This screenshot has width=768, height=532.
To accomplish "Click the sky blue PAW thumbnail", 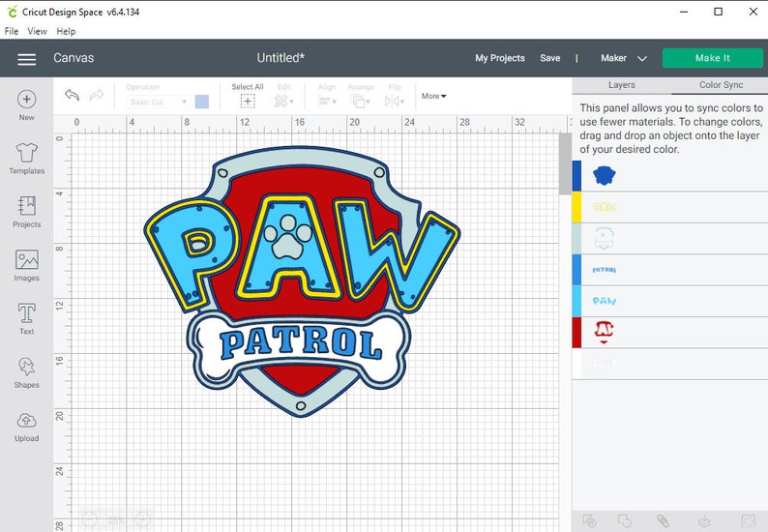I will [x=604, y=301].
